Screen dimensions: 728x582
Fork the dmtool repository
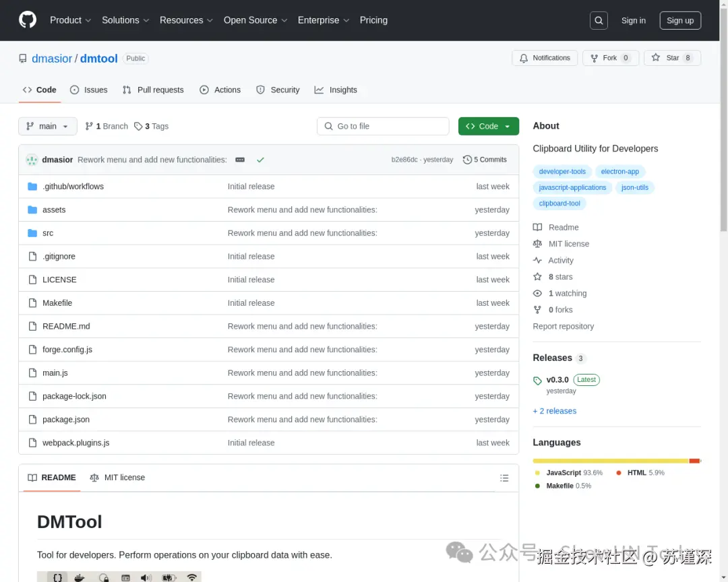(x=611, y=58)
